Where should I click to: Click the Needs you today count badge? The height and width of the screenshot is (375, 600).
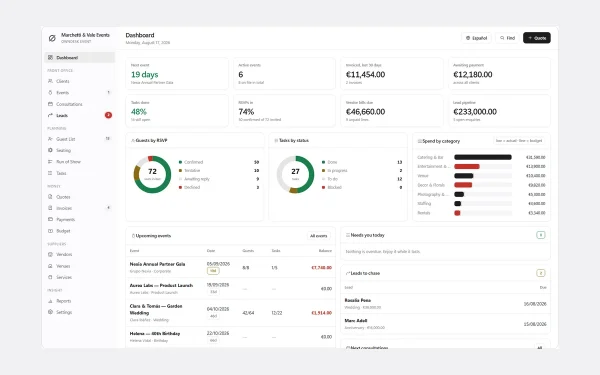(x=541, y=235)
